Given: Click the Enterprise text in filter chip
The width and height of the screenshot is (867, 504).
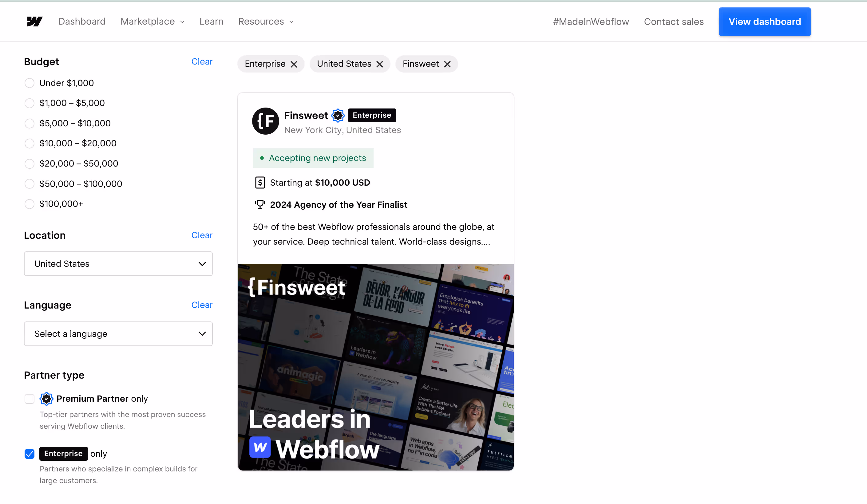Looking at the screenshot, I should click(x=265, y=64).
